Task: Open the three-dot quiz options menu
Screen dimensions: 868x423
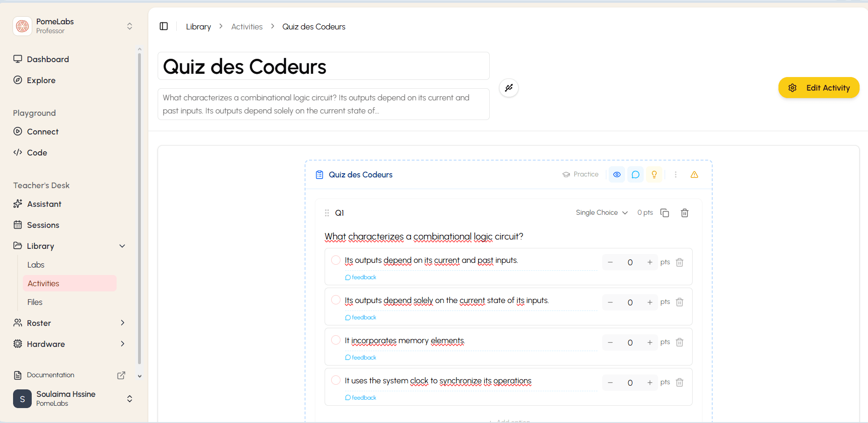Action: [x=675, y=175]
